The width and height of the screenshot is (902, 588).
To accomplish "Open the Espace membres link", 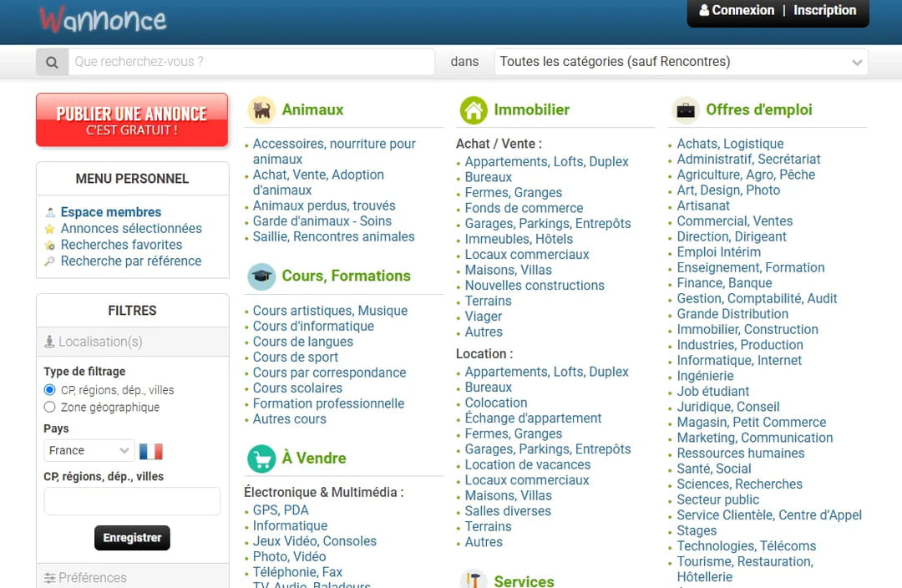I will pyautogui.click(x=111, y=212).
